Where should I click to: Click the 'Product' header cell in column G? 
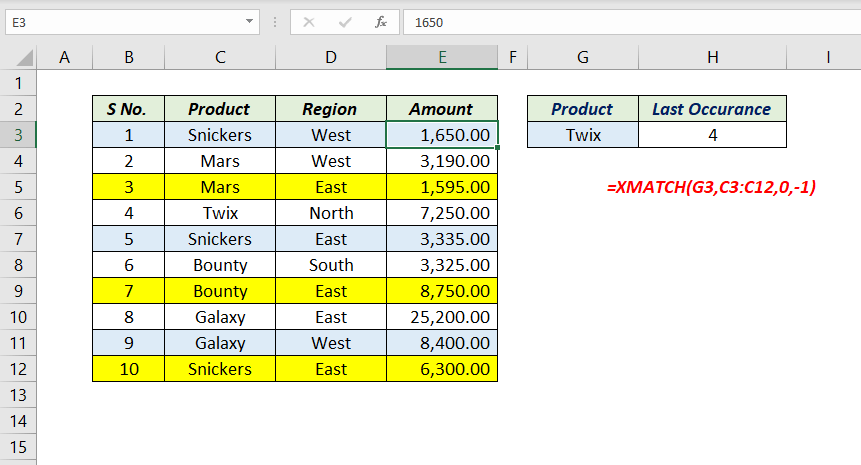coord(583,109)
